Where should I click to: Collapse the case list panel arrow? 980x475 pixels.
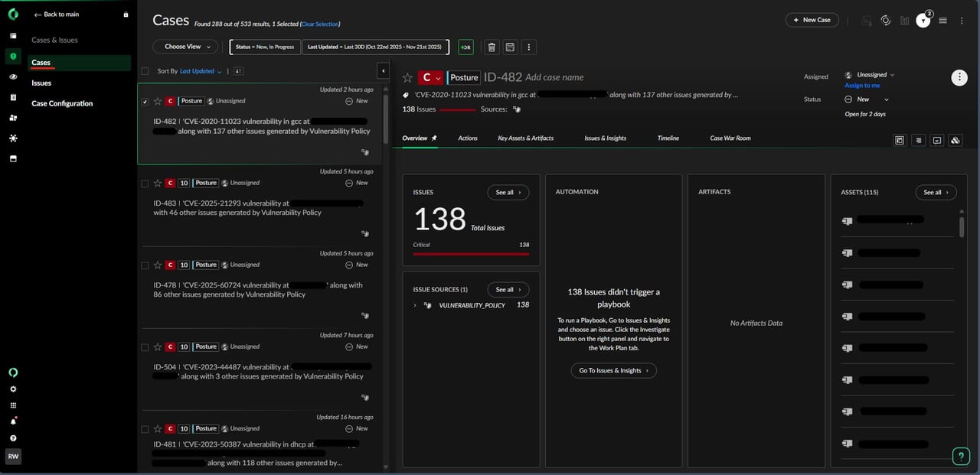pos(383,71)
